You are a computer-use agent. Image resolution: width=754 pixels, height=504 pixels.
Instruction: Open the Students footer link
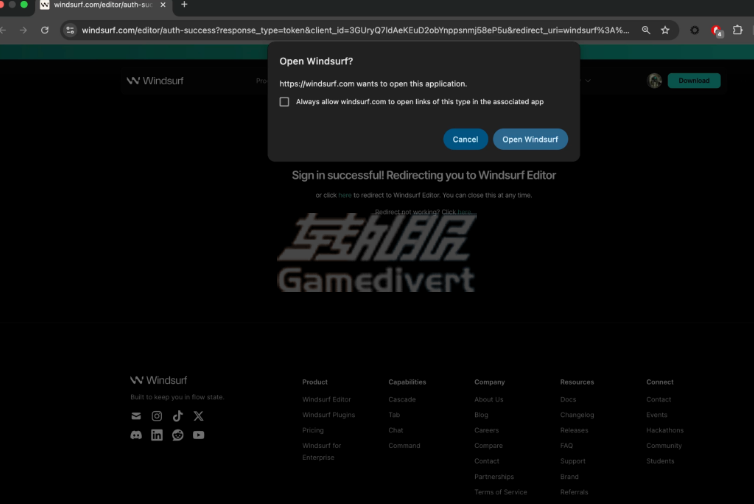(x=660, y=461)
